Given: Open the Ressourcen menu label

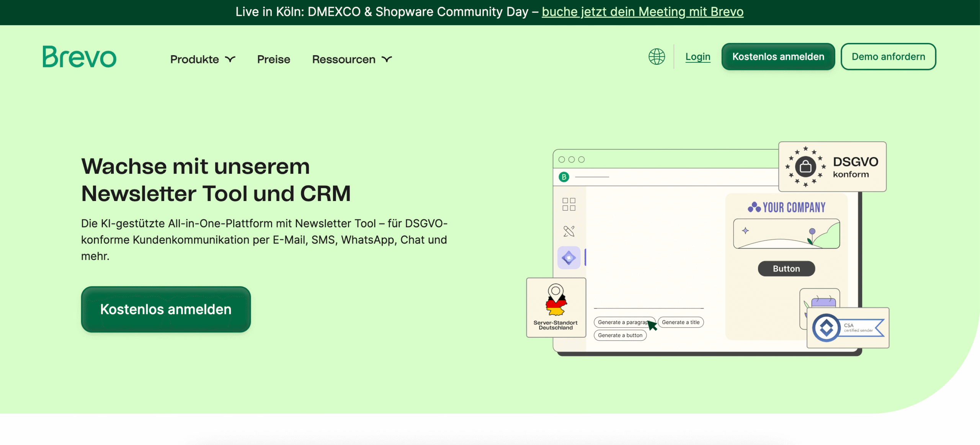Looking at the screenshot, I should point(344,59).
